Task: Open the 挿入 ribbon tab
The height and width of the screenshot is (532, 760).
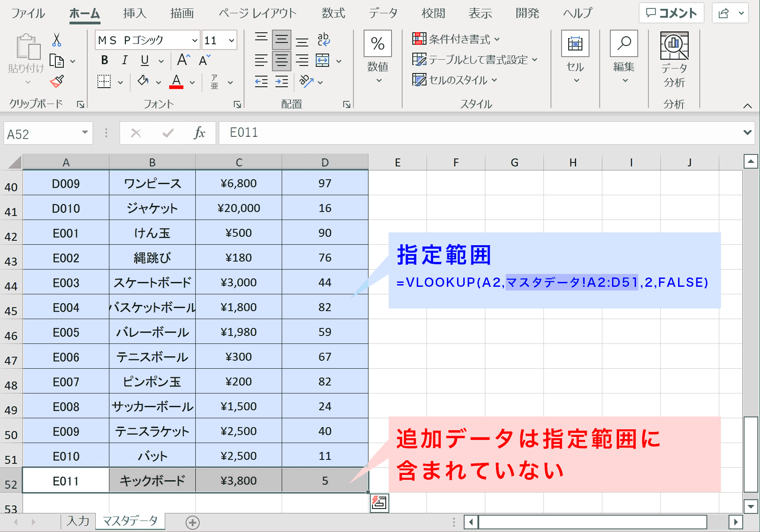Action: coord(135,13)
